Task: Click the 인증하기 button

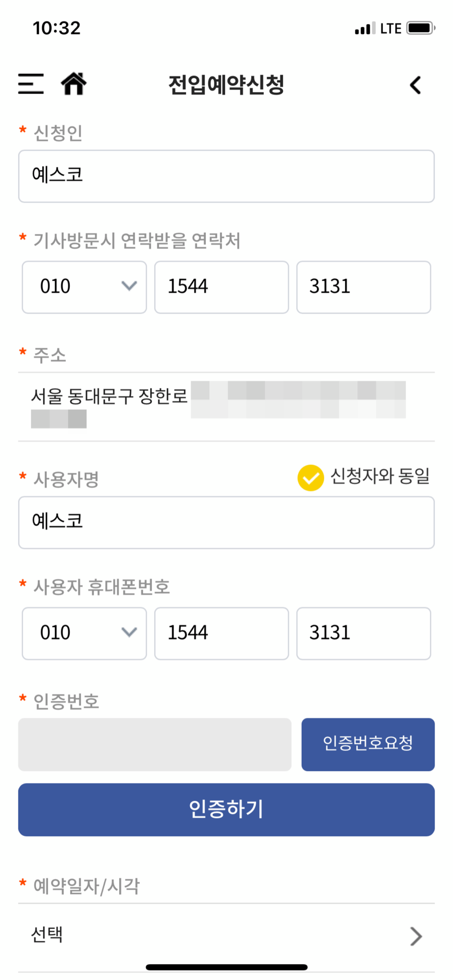Action: [x=226, y=809]
